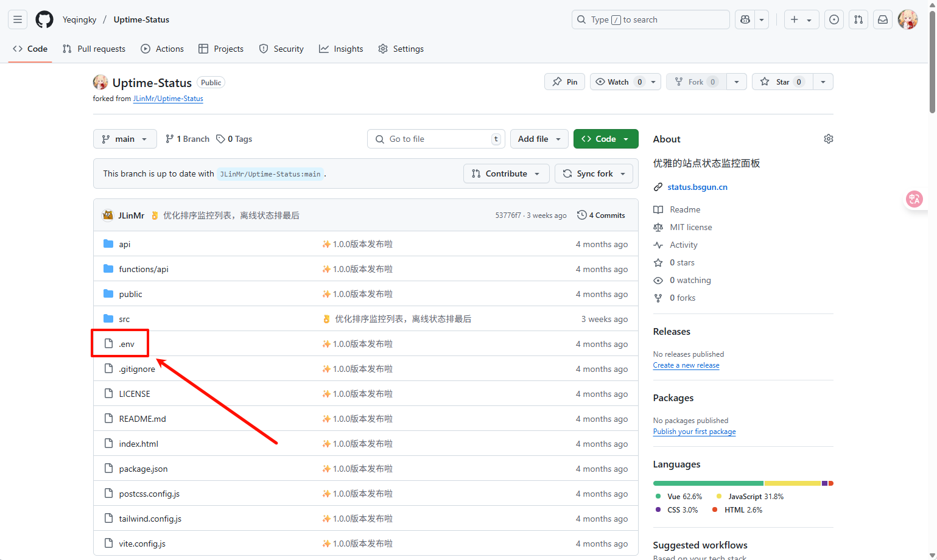Open the 0 watching link
The width and height of the screenshot is (937, 560).
690,280
